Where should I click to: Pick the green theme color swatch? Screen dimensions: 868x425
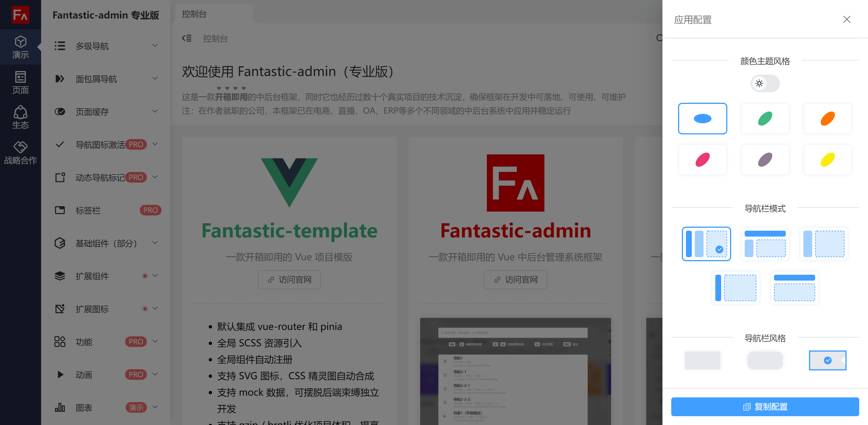coord(765,119)
